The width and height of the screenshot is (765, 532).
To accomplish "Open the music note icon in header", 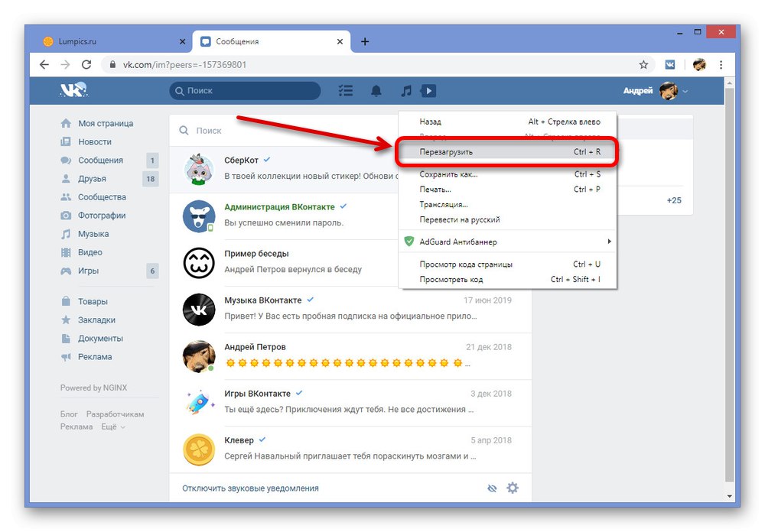I will 406,91.
